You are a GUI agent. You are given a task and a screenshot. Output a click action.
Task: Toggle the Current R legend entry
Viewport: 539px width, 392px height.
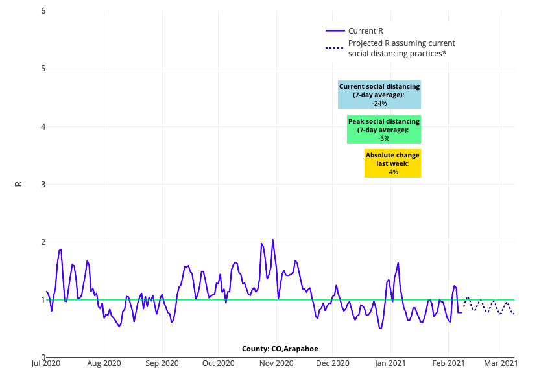click(365, 30)
